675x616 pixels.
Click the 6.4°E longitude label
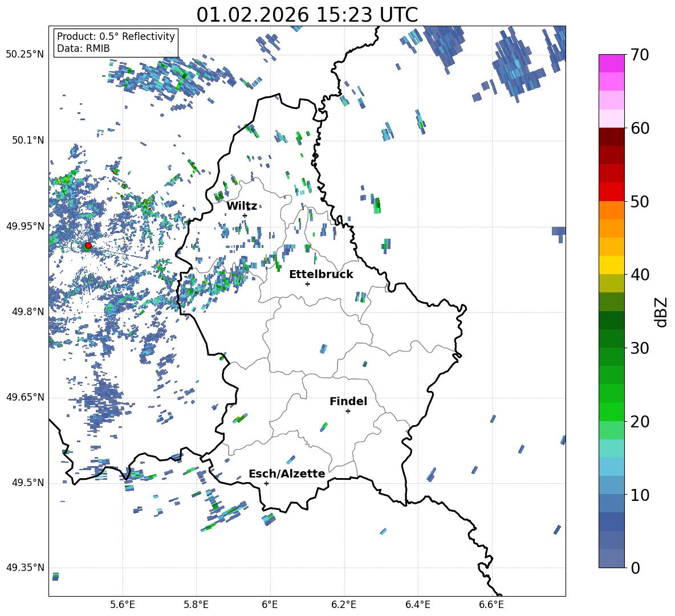(x=417, y=605)
